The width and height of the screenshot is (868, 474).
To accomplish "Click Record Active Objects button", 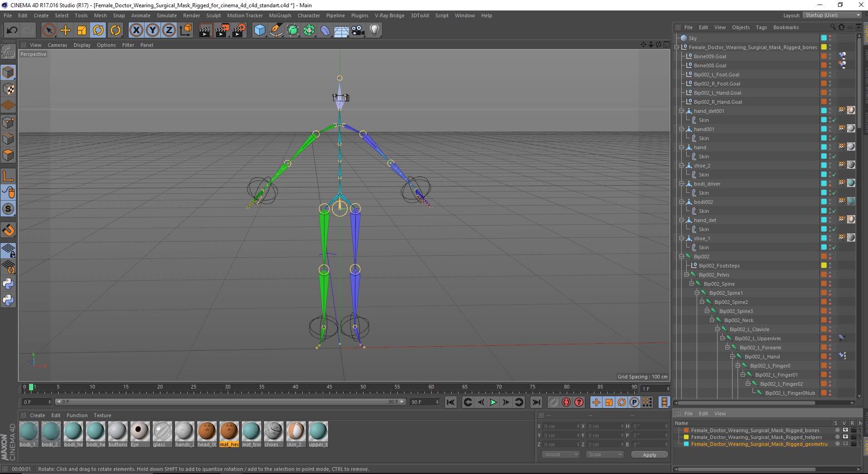I will (553, 402).
